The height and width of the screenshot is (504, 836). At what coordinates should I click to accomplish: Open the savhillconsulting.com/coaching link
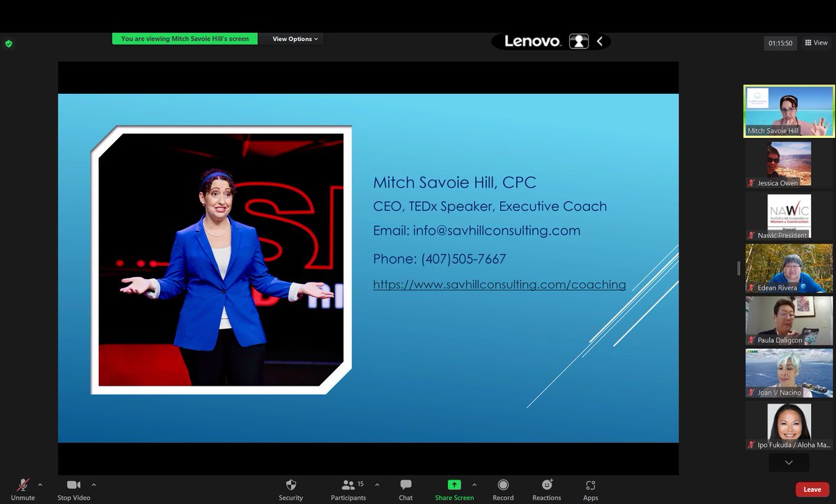pos(500,285)
